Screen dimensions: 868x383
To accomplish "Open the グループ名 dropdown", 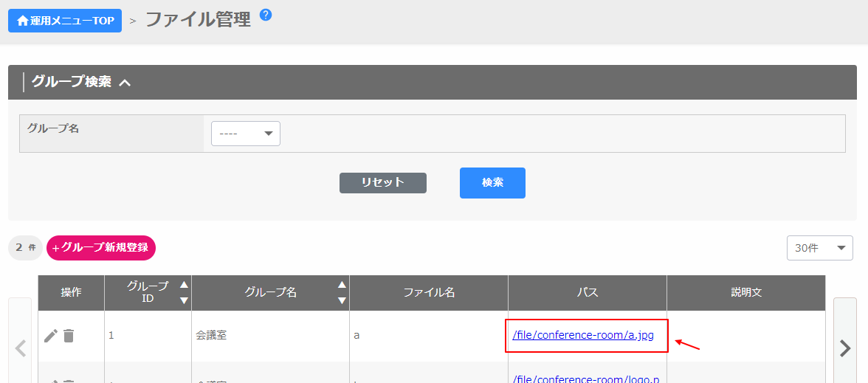I will coord(245,134).
